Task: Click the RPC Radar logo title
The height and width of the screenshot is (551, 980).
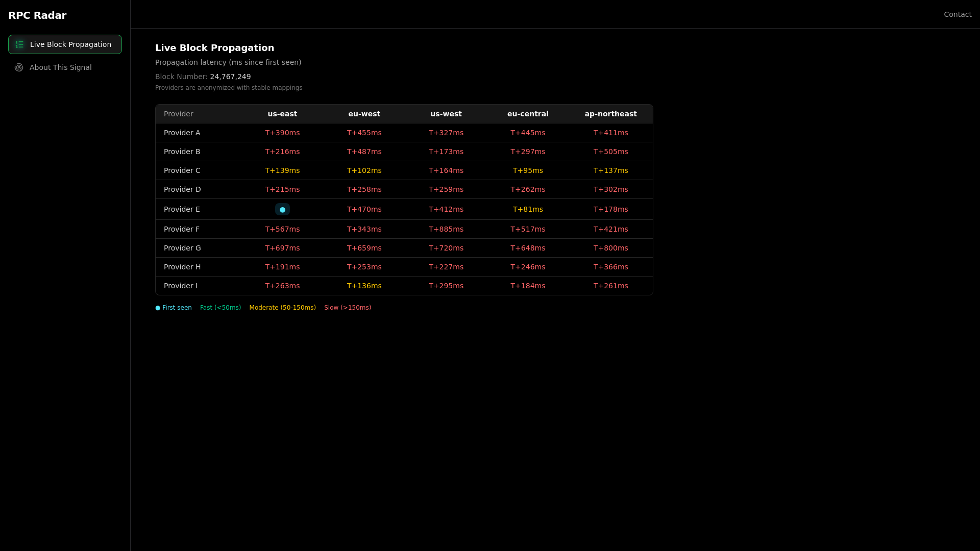Action: (37, 15)
